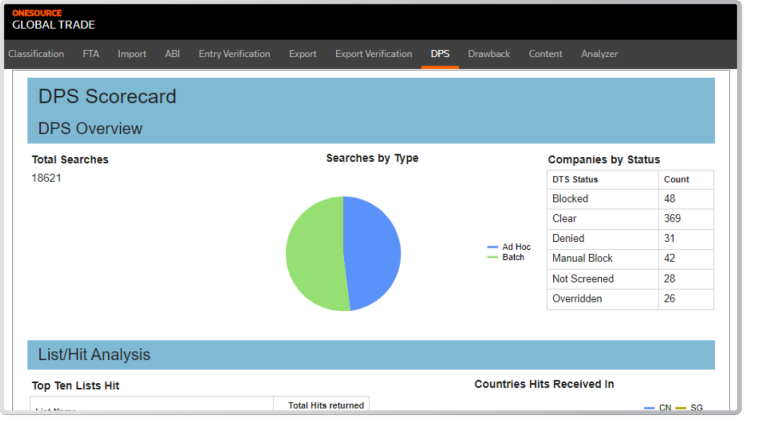Click the blue Ad Hoc pie slice
This screenshot has width=768, height=432.
click(372, 250)
